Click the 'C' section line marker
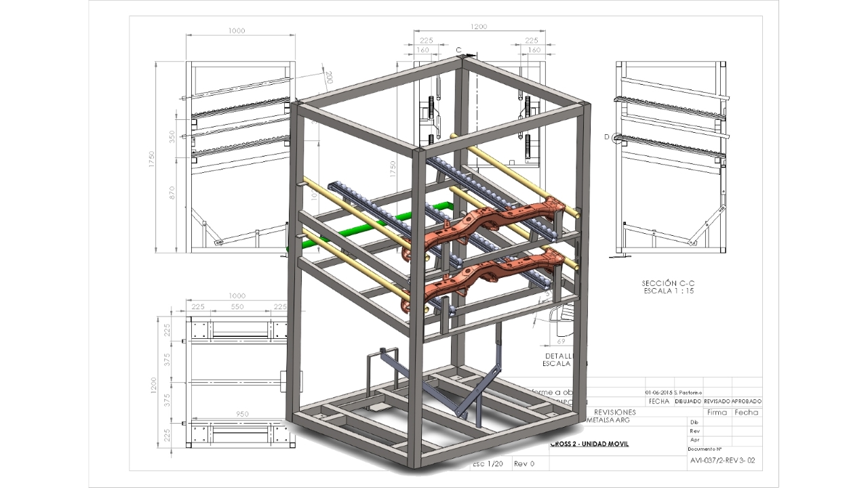The width and height of the screenshot is (868, 488). pyautogui.click(x=458, y=50)
